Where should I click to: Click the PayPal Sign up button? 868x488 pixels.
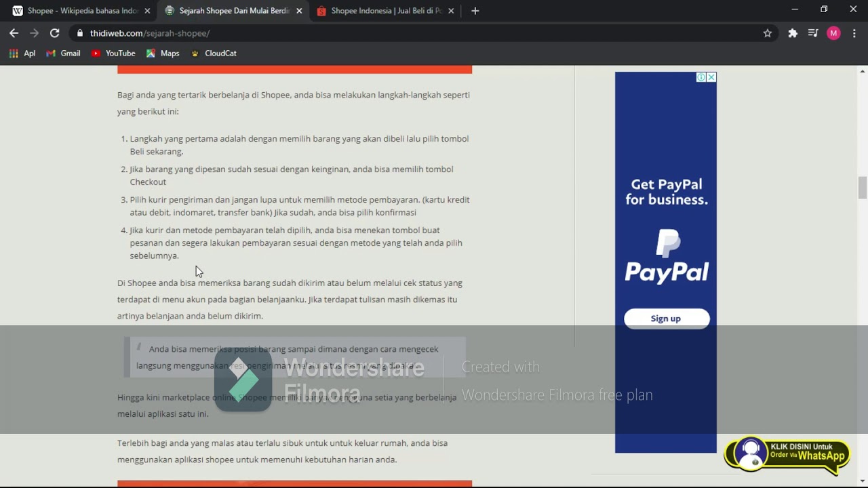point(667,319)
